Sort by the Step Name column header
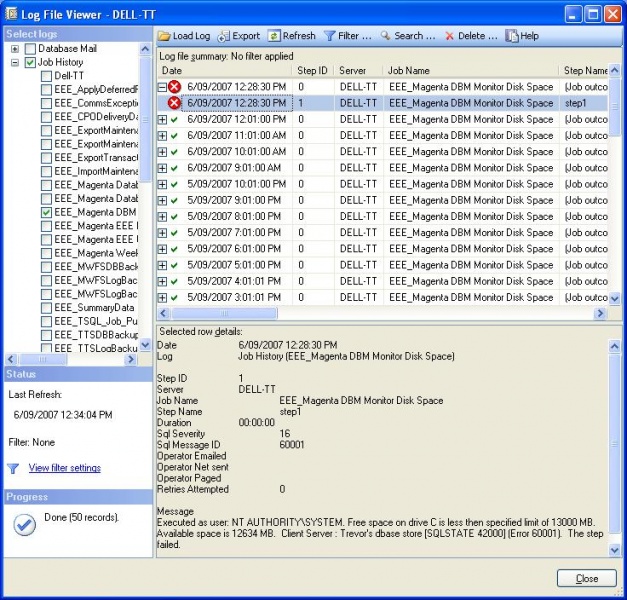Viewport: 627px width, 600px height. [x=583, y=71]
